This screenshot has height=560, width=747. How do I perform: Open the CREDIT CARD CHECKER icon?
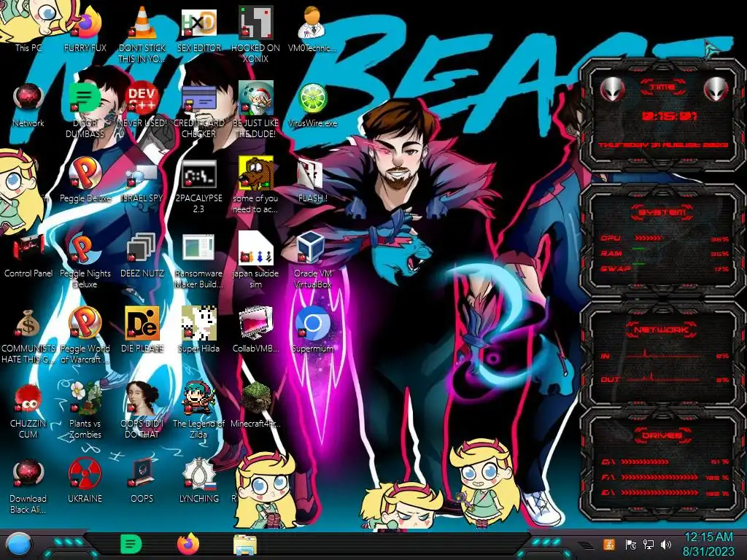[198, 109]
